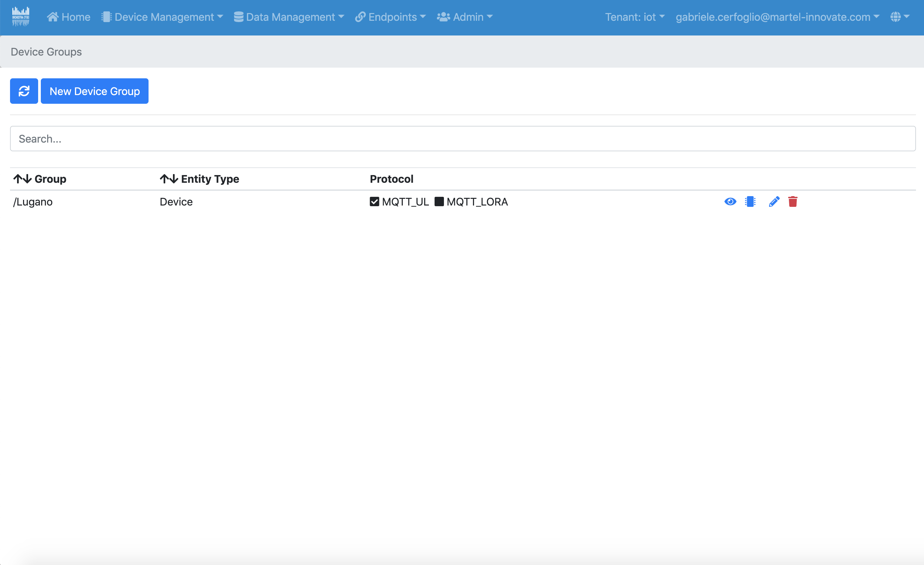Viewport: 924px width, 565px height.
Task: View the /Lugano group with the eye icon
Action: [x=730, y=202]
